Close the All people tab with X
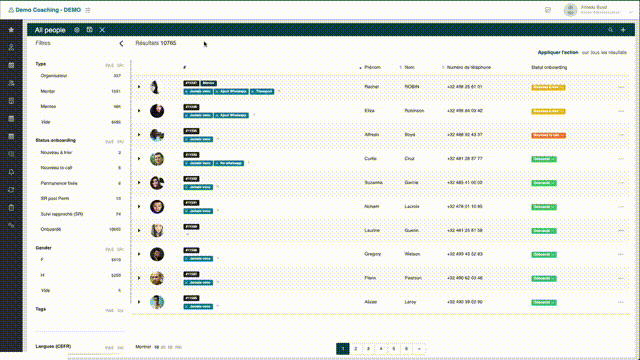Viewport: 640px width, 360px height. coord(102,30)
